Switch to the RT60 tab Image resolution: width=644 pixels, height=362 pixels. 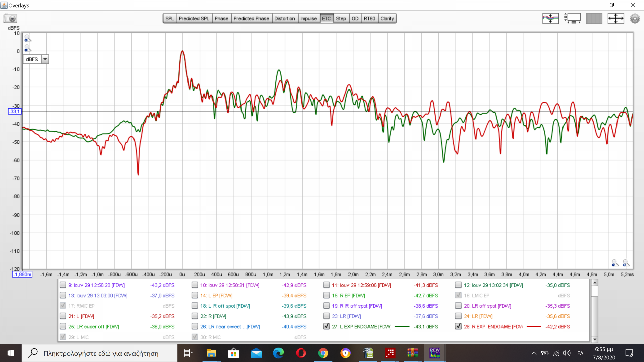click(x=369, y=19)
